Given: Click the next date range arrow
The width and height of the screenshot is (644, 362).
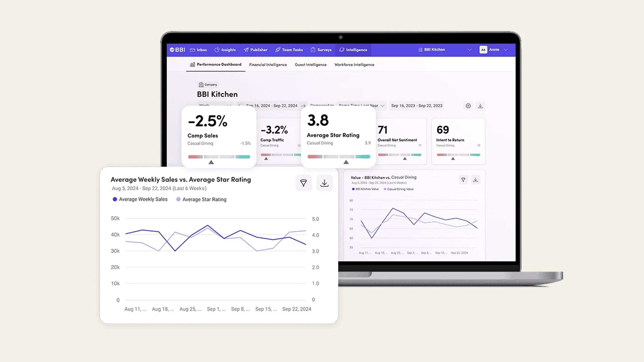Looking at the screenshot, I should click(303, 106).
